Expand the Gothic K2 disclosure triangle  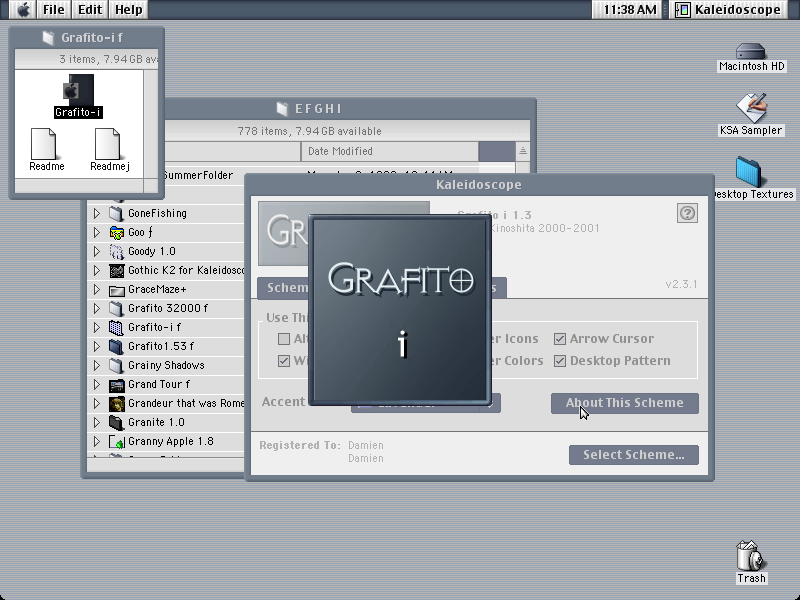click(x=96, y=270)
